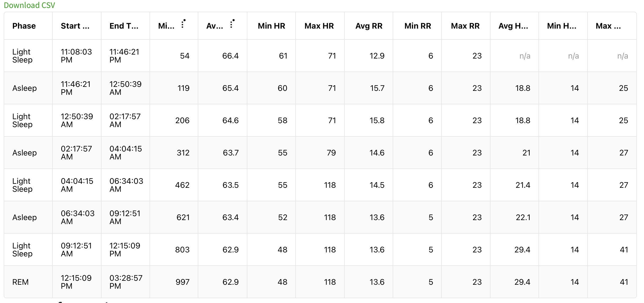This screenshot has height=303, width=644.
Task: Sort by the Max HR header
Action: coord(319,26)
